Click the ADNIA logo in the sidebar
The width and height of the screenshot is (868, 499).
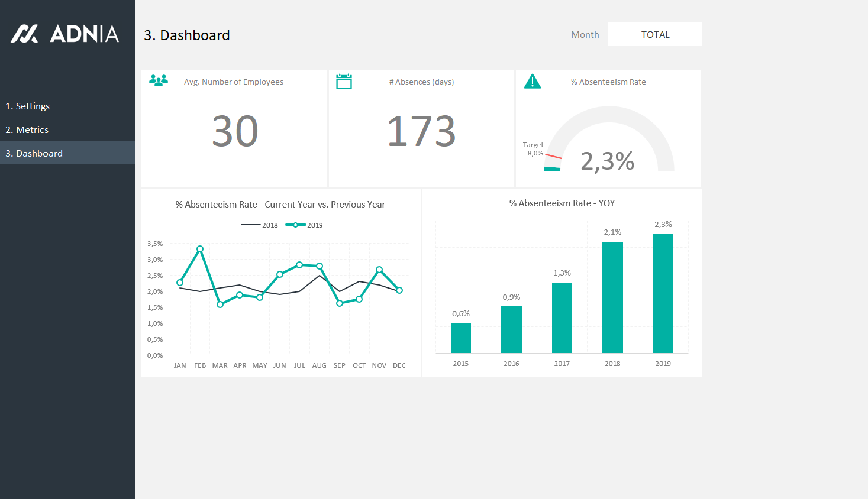(65, 34)
